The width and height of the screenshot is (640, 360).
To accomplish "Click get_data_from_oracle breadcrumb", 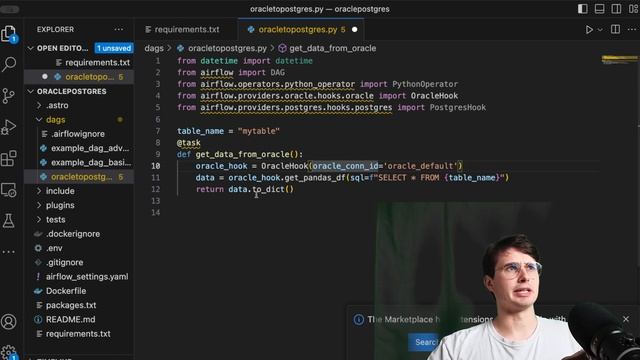I will [332, 48].
